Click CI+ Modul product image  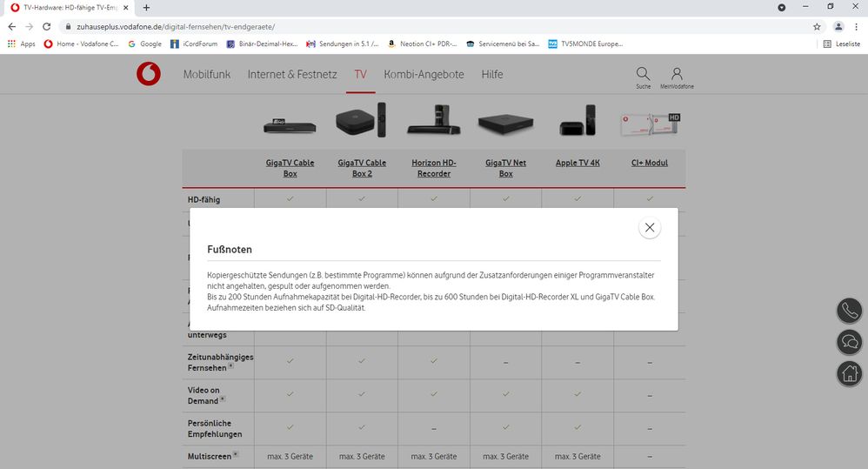(650, 124)
